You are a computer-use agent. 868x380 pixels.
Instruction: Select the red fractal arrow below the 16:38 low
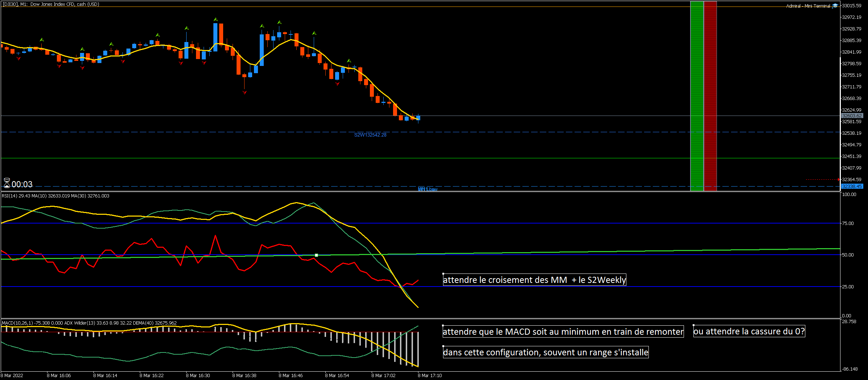pyautogui.click(x=245, y=93)
